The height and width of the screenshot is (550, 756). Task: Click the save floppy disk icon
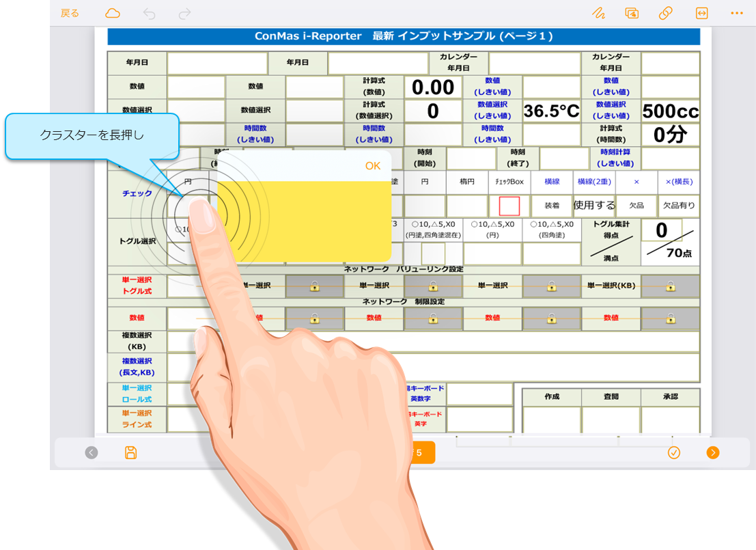coord(130,452)
